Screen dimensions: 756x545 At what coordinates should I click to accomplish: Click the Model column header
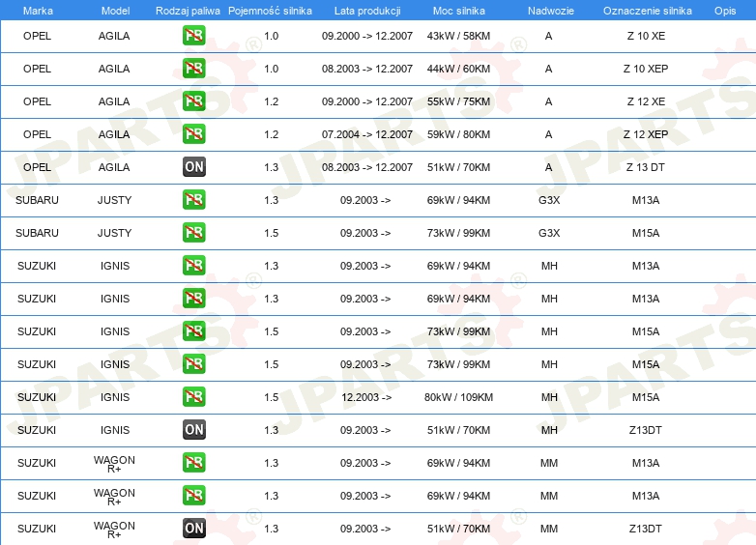coord(115,11)
